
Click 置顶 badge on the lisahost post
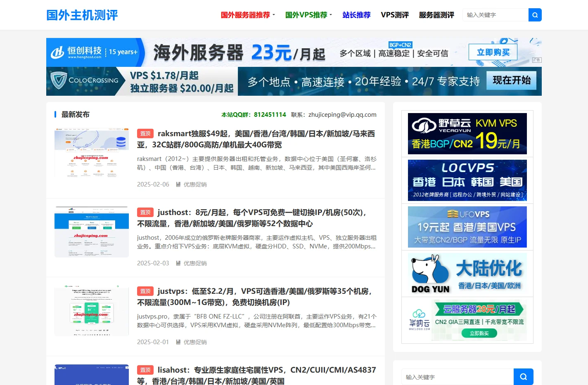pos(145,370)
